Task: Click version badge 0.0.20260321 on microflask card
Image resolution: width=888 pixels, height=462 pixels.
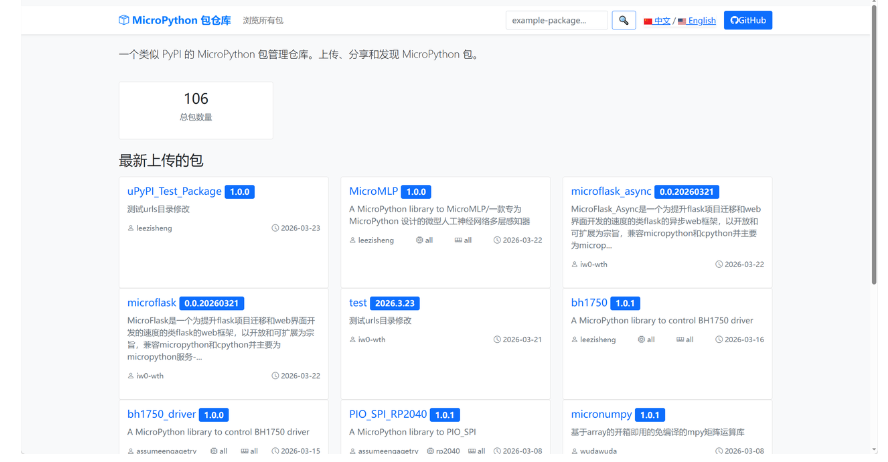Action: (212, 303)
